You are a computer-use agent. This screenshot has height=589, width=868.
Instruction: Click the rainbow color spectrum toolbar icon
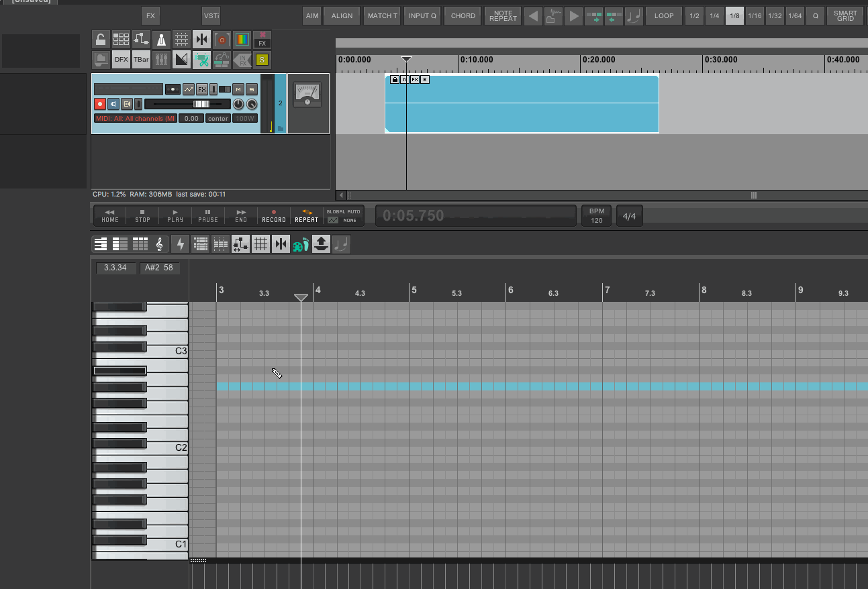coord(242,40)
